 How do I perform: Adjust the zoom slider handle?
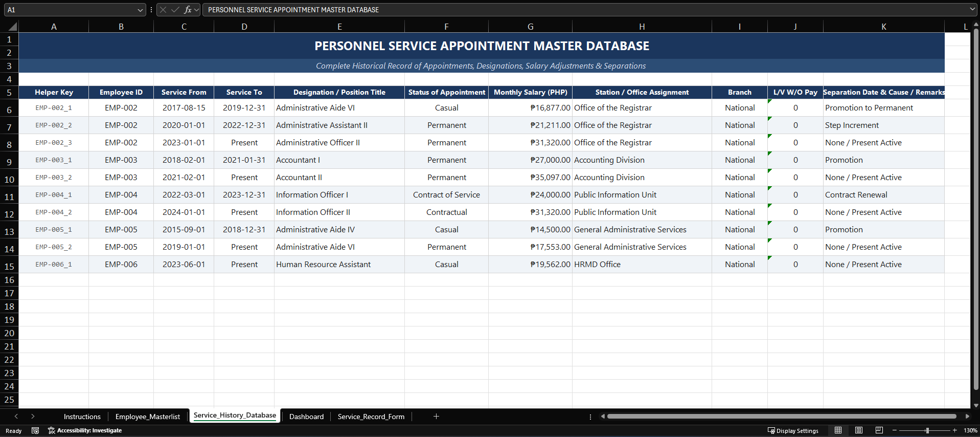pos(927,431)
